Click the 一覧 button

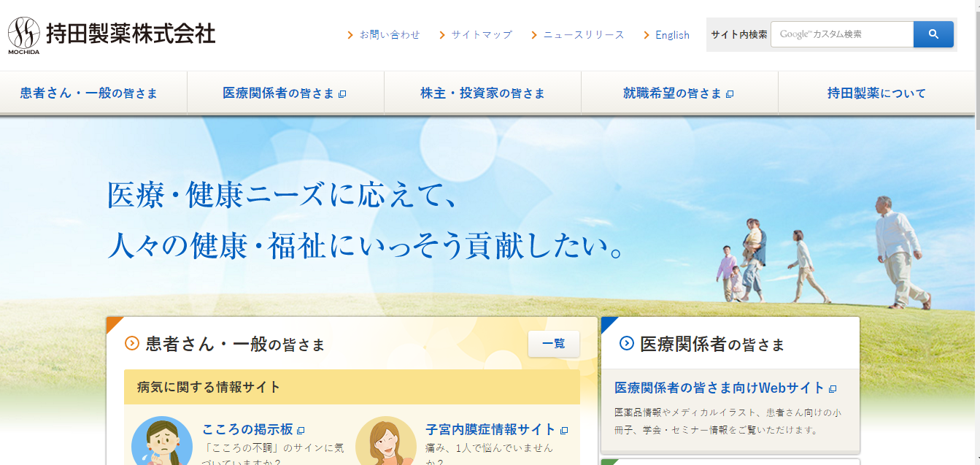point(554,344)
